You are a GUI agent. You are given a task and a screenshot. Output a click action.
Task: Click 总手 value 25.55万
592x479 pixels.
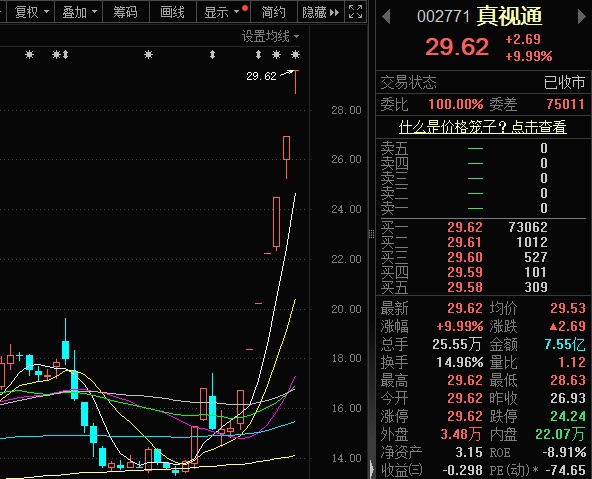457,345
